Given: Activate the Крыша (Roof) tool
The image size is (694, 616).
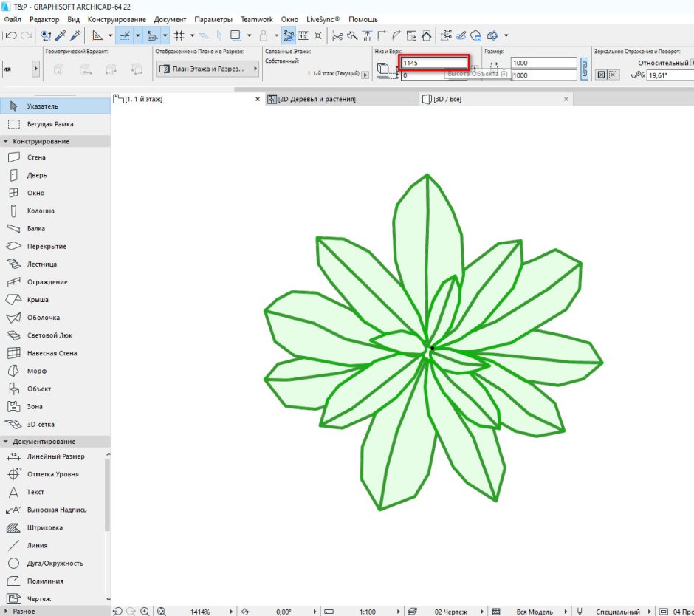Looking at the screenshot, I should (x=38, y=300).
